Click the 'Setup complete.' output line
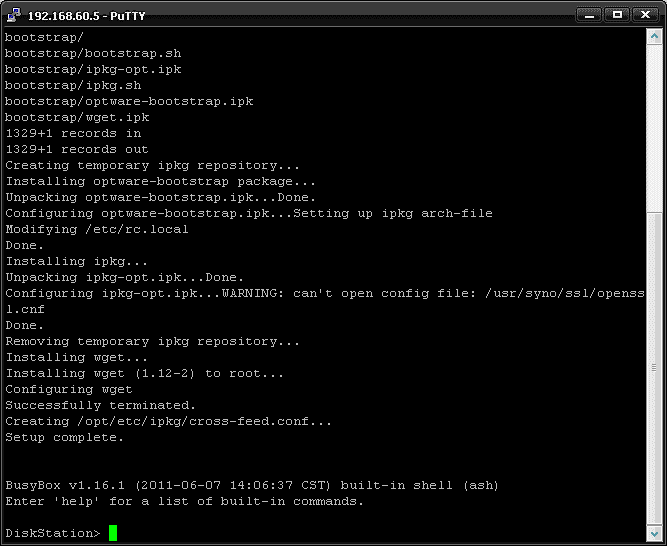The height and width of the screenshot is (546, 667). (64, 438)
